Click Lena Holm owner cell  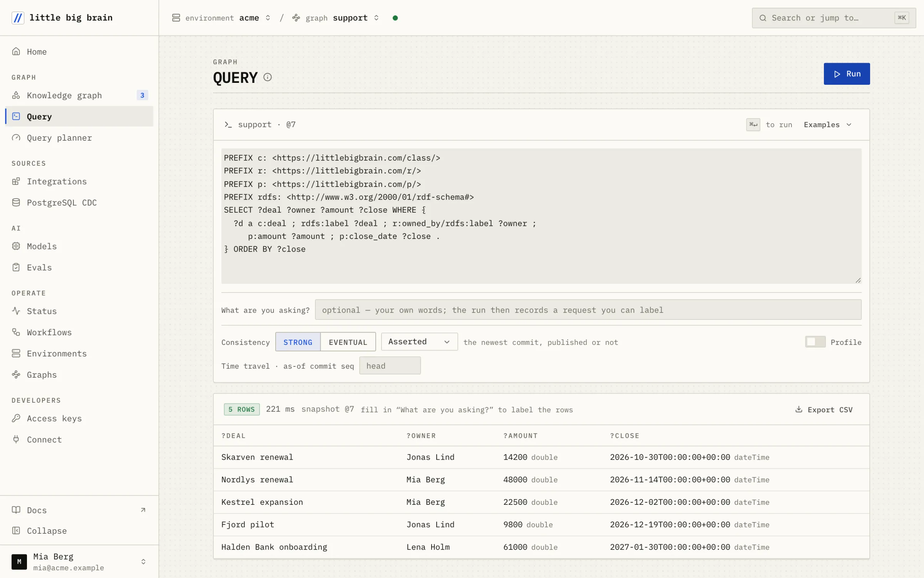pyautogui.click(x=428, y=547)
